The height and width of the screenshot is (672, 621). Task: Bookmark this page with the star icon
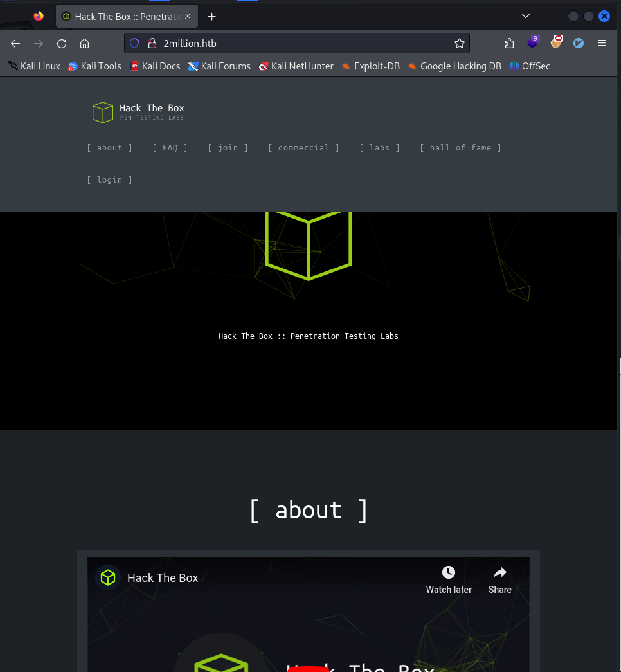pyautogui.click(x=460, y=43)
